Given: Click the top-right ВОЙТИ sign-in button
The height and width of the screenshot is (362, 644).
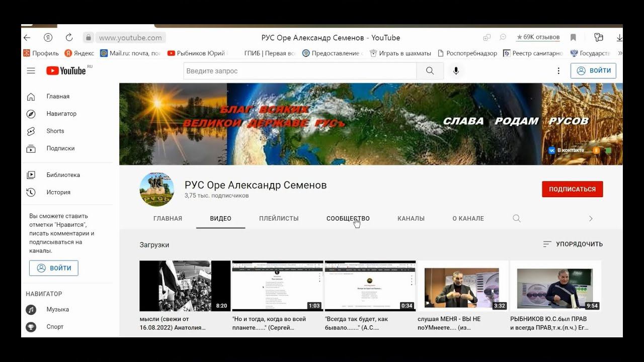Looking at the screenshot, I should point(593,71).
